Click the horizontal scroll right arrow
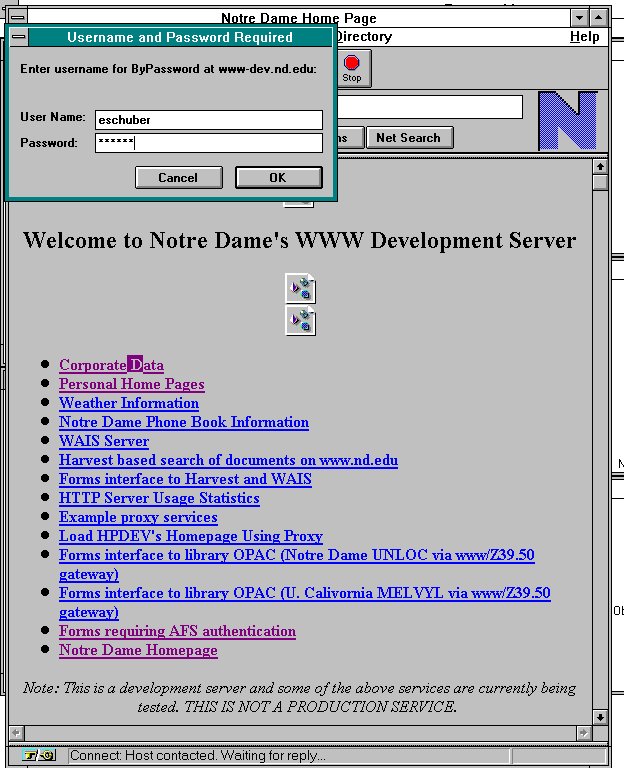 (x=583, y=733)
